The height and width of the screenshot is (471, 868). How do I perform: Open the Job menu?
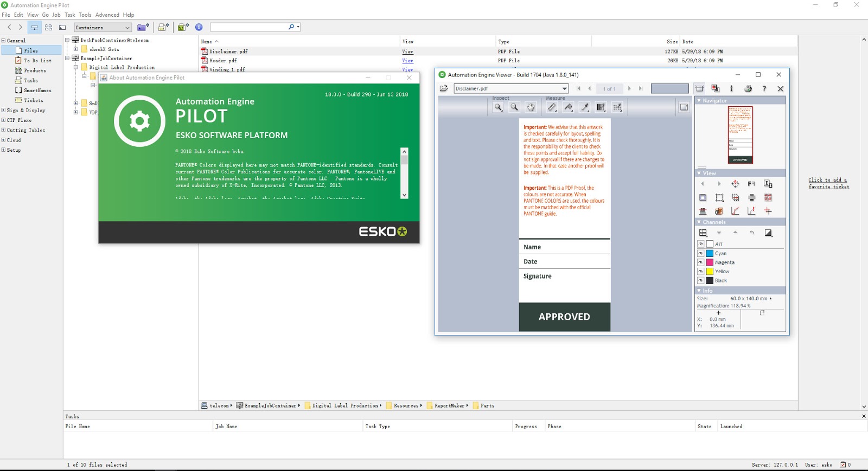56,15
